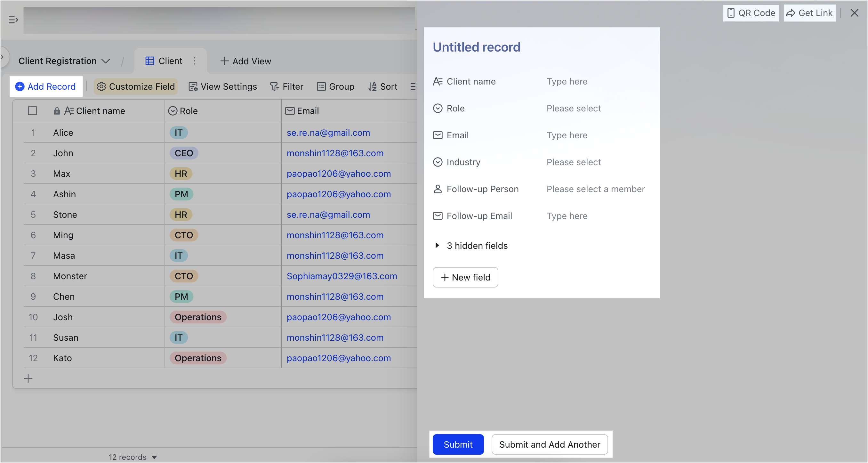Click the Customize Field gear icon
Viewport: 868px width, 463px height.
(x=101, y=87)
